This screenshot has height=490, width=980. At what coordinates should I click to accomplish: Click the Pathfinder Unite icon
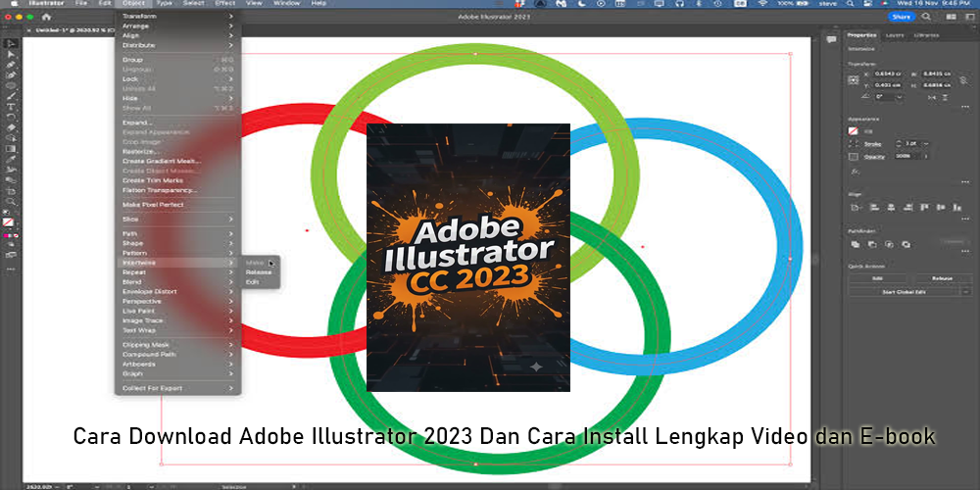click(855, 244)
